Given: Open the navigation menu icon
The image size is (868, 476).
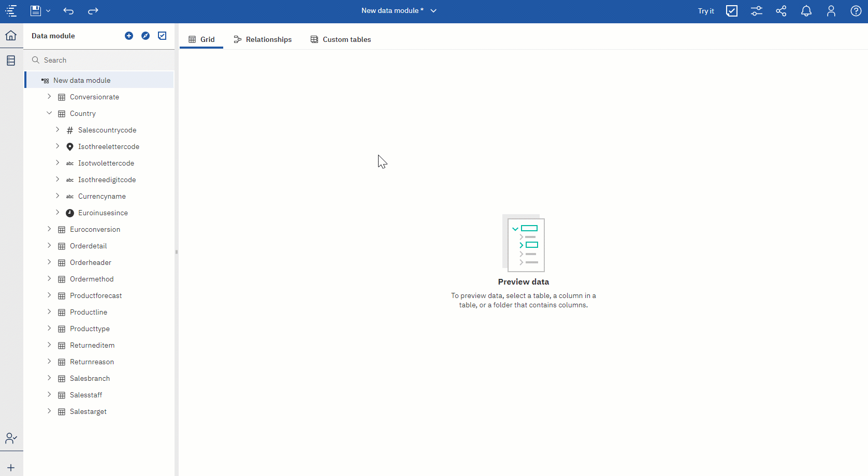Looking at the screenshot, I should tap(11, 11).
